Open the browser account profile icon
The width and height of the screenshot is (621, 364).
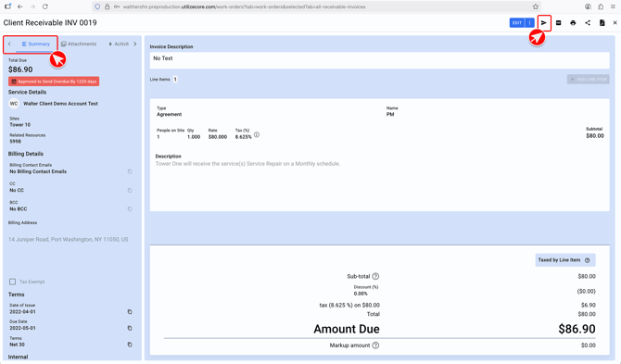tap(588, 6)
